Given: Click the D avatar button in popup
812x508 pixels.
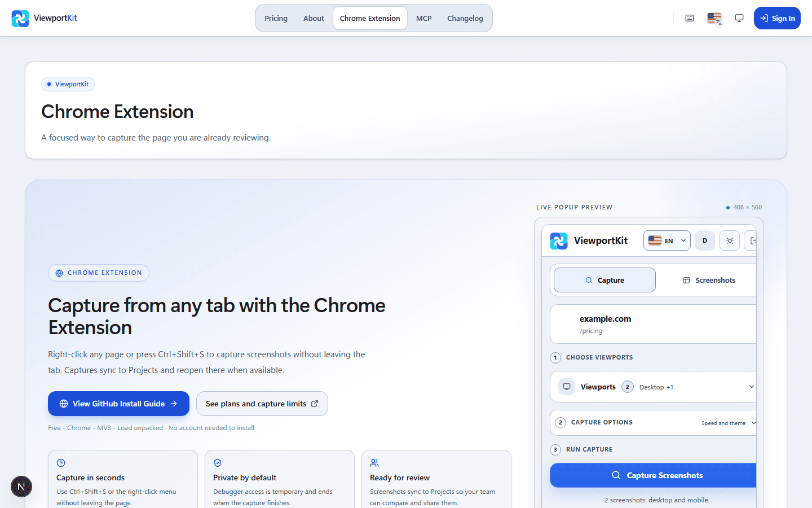Looking at the screenshot, I should point(705,240).
